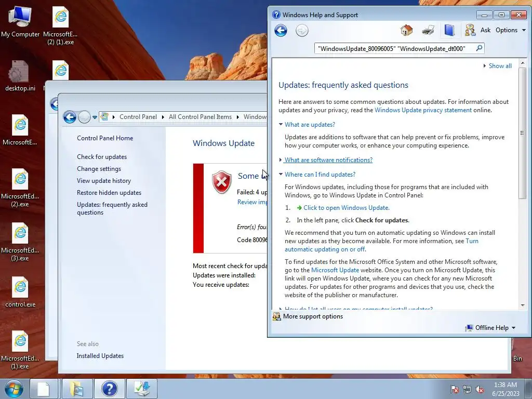Open 'Updates: frequently asked questions' sidebar link
Viewport: 532px width, 399px height.
(x=112, y=209)
